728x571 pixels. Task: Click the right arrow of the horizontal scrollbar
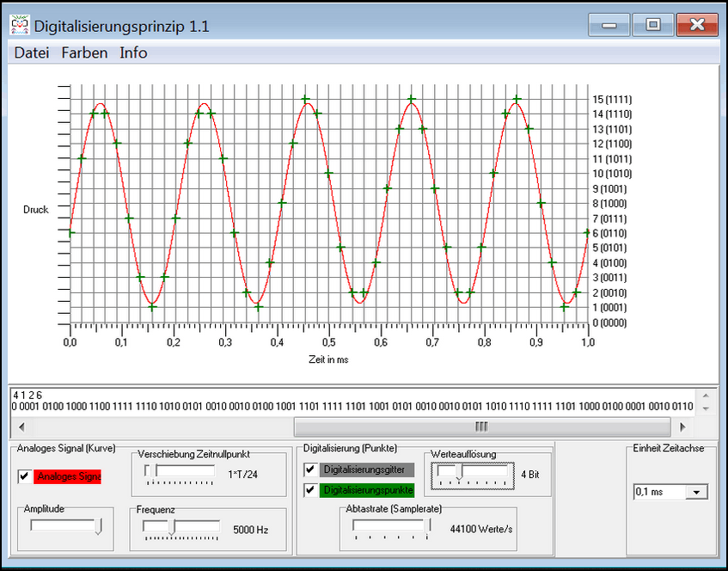point(682,427)
